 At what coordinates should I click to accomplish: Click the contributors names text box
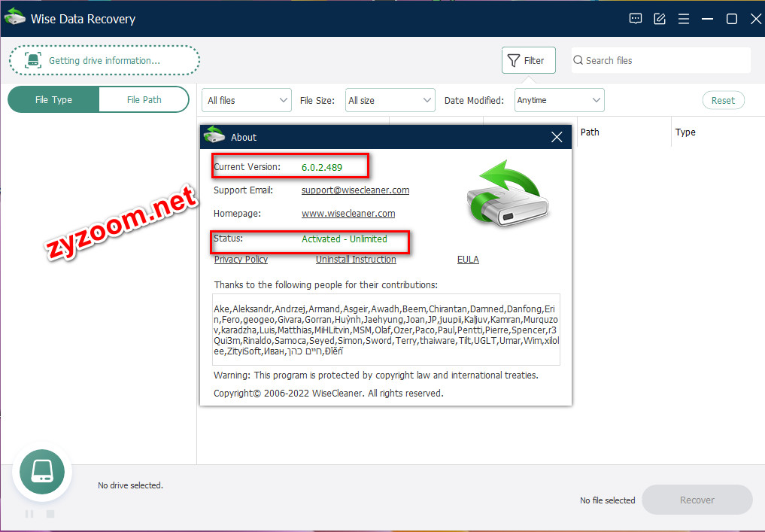click(386, 330)
